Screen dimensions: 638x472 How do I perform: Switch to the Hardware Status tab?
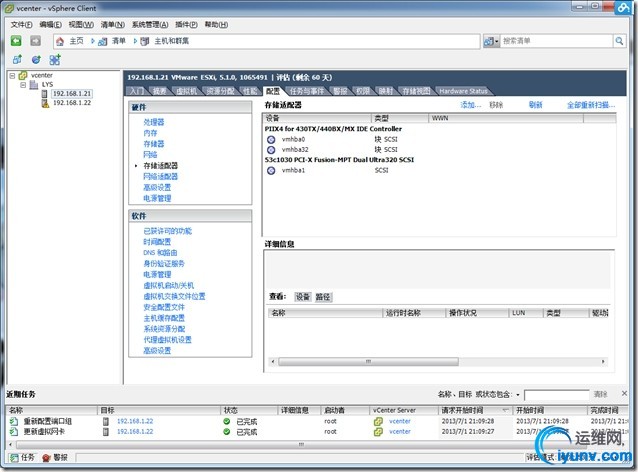(x=463, y=91)
